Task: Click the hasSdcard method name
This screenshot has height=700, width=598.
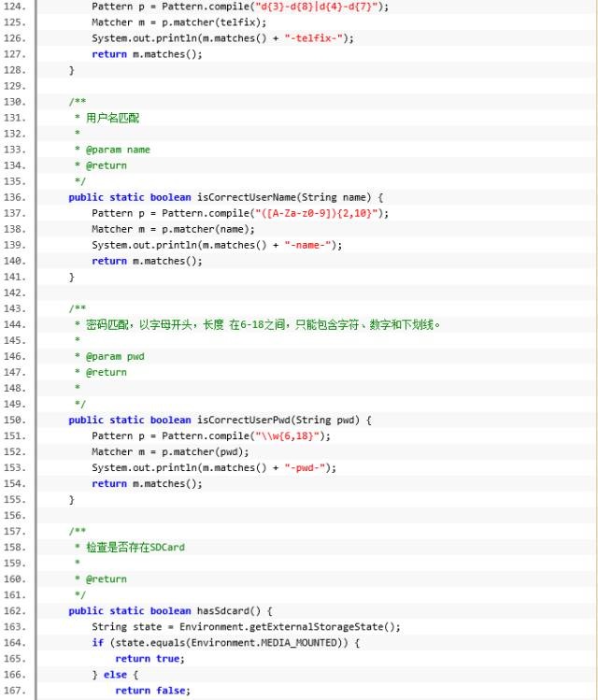Action: [227, 611]
